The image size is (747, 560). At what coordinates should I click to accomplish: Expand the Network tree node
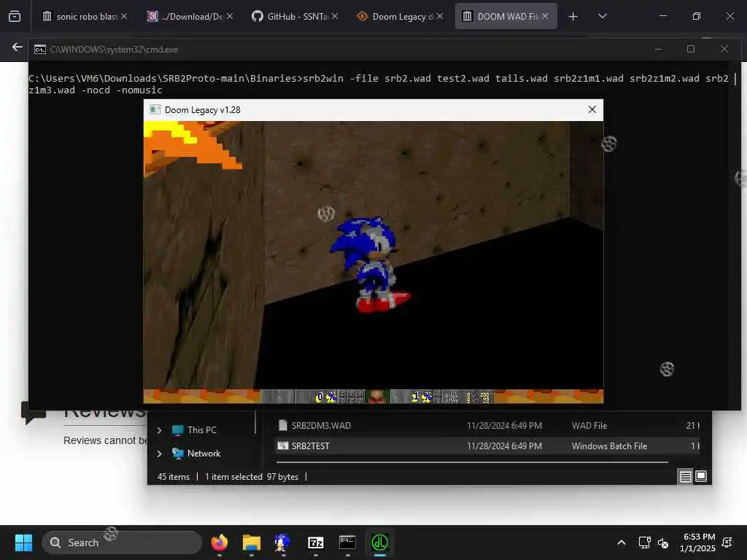coord(160,454)
